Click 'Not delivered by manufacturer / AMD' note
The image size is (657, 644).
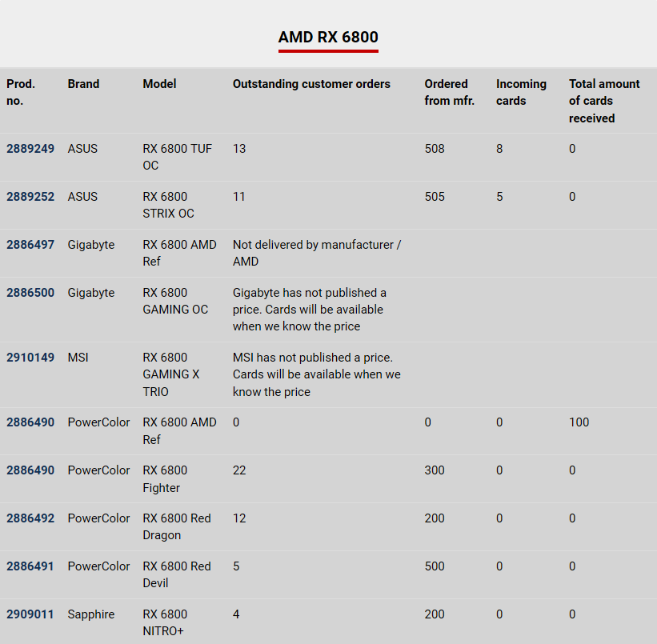pyautogui.click(x=317, y=253)
